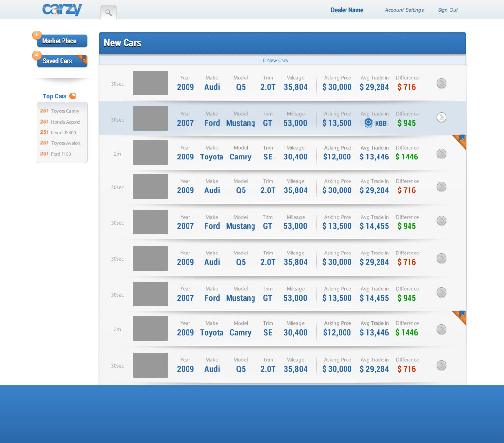Click the Carzy logo
This screenshot has height=443, width=504.
click(62, 9)
